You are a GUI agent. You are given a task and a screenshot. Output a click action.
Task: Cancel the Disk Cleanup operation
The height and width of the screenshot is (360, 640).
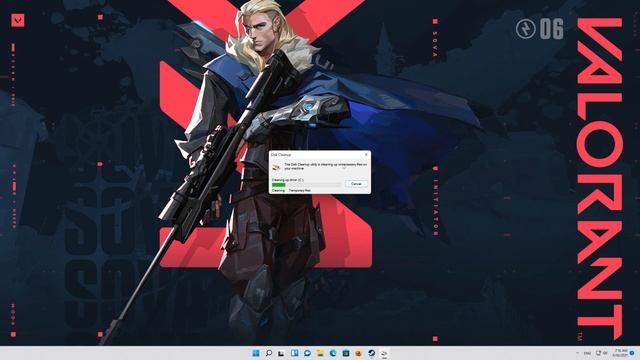[x=356, y=184]
